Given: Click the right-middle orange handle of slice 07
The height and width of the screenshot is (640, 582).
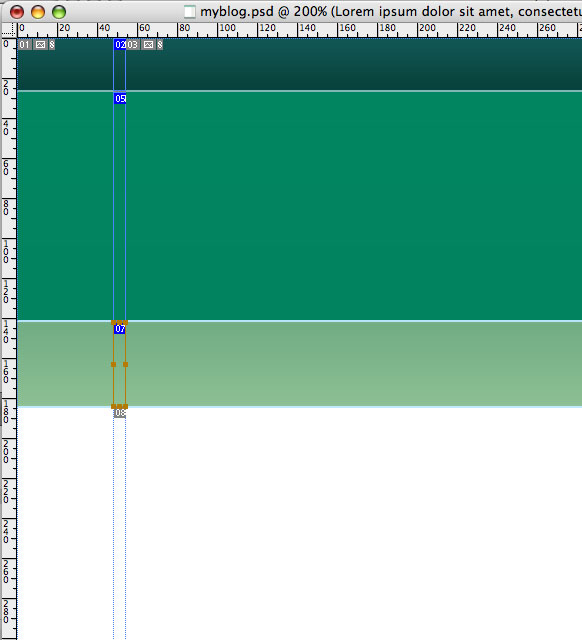Looking at the screenshot, I should point(125,364).
